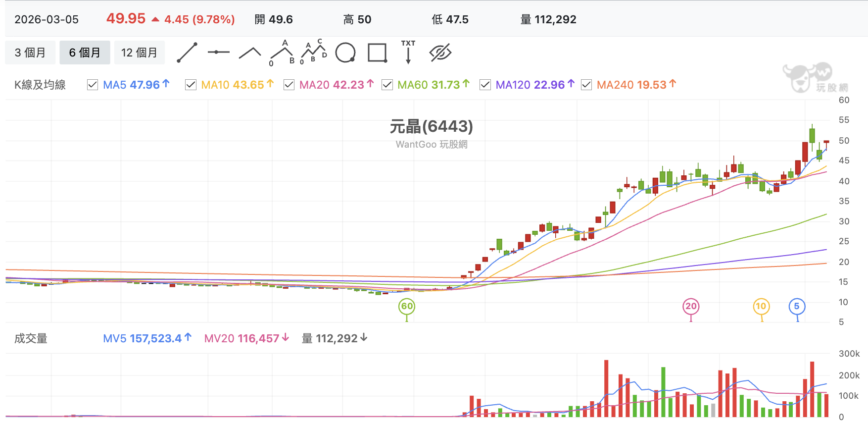
Task: Click the MA60 31.73 value label
Action: click(x=434, y=85)
